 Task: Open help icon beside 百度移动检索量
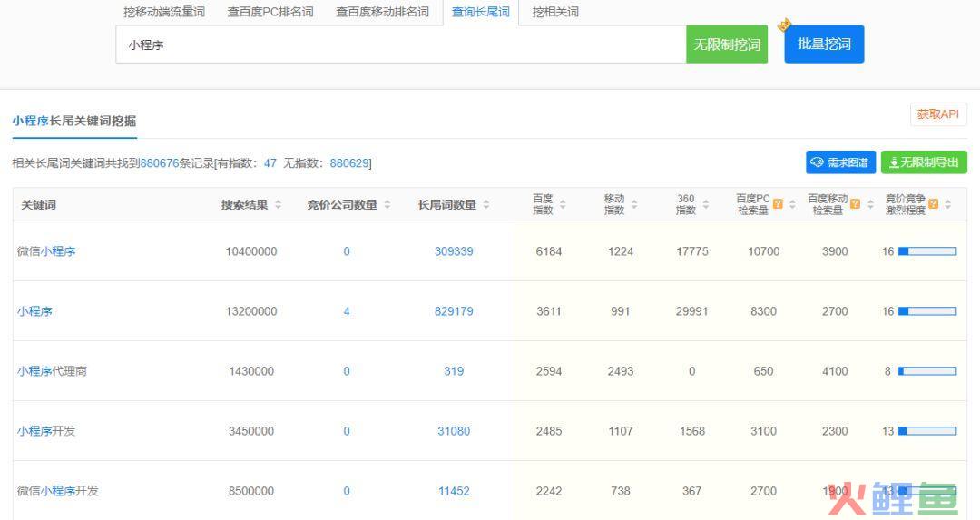click(x=856, y=204)
